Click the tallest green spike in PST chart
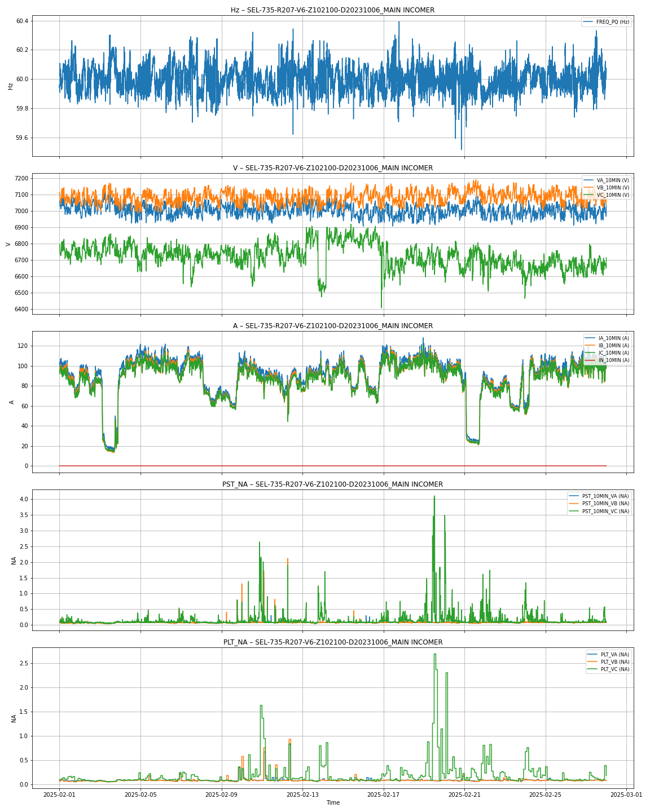This screenshot has height=812, width=650. click(x=434, y=497)
